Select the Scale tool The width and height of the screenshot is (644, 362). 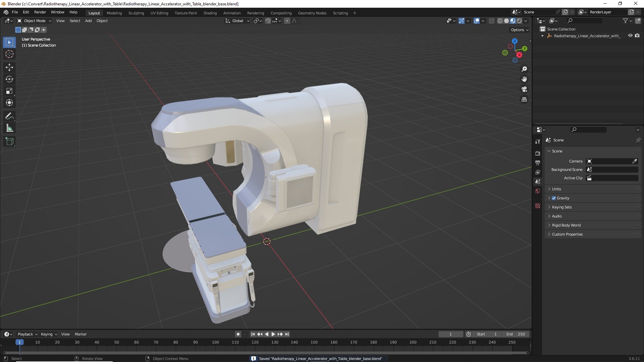[9, 91]
